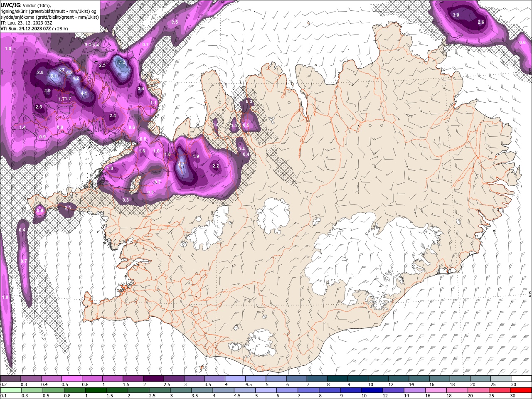Viewport: 532px width, 399px height.
Task: Click the initial time 'IT: Lau. 23. 12. 2023 03Z'
Action: point(26,23)
